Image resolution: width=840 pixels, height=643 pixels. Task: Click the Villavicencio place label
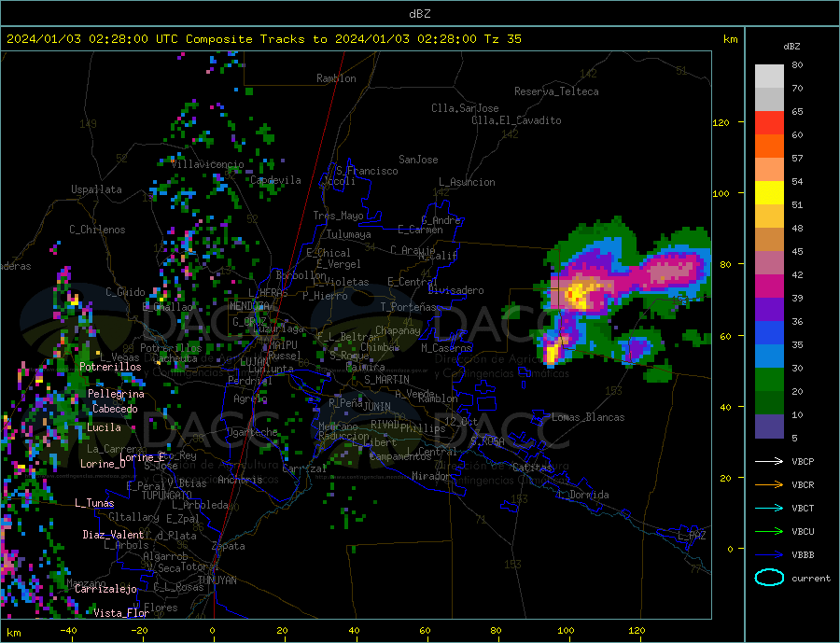(x=207, y=164)
